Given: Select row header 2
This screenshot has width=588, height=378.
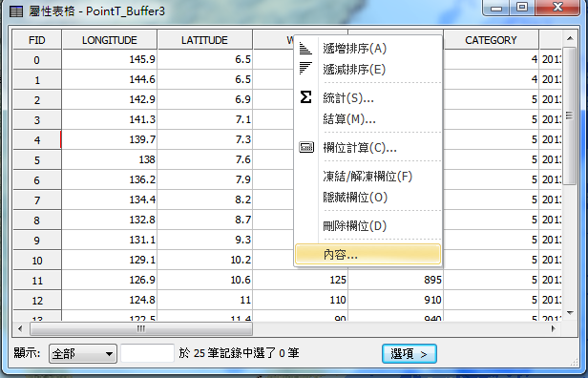Looking at the screenshot, I should point(36,100).
